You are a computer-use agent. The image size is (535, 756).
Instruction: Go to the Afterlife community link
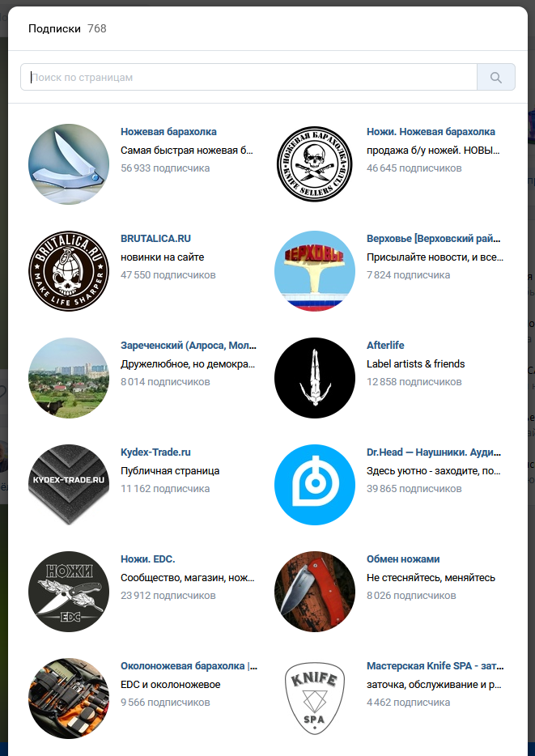(385, 345)
